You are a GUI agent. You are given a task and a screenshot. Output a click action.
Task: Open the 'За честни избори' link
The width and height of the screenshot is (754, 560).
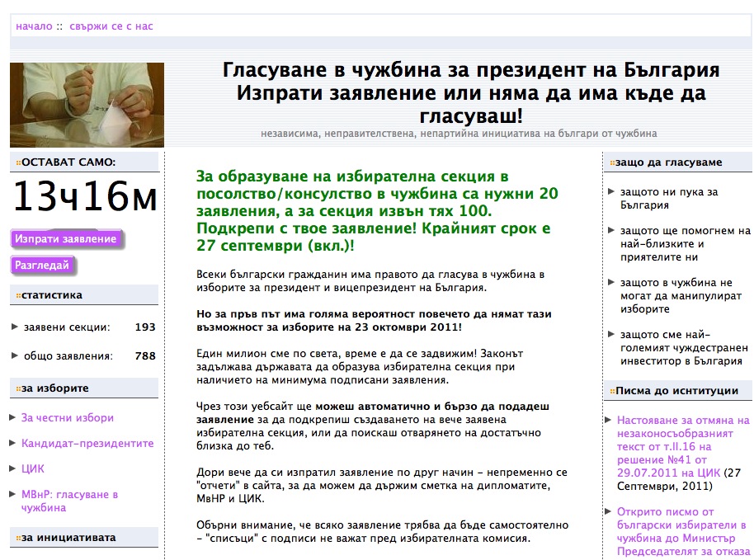pyautogui.click(x=68, y=418)
